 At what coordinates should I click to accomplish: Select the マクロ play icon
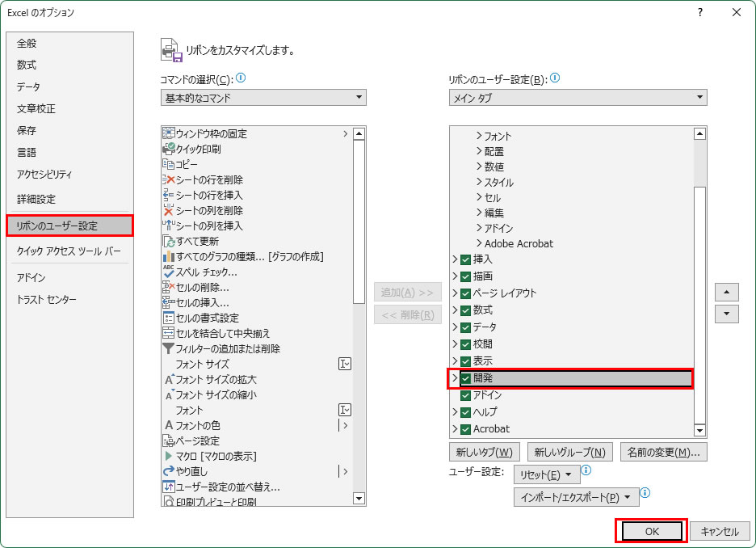point(168,456)
